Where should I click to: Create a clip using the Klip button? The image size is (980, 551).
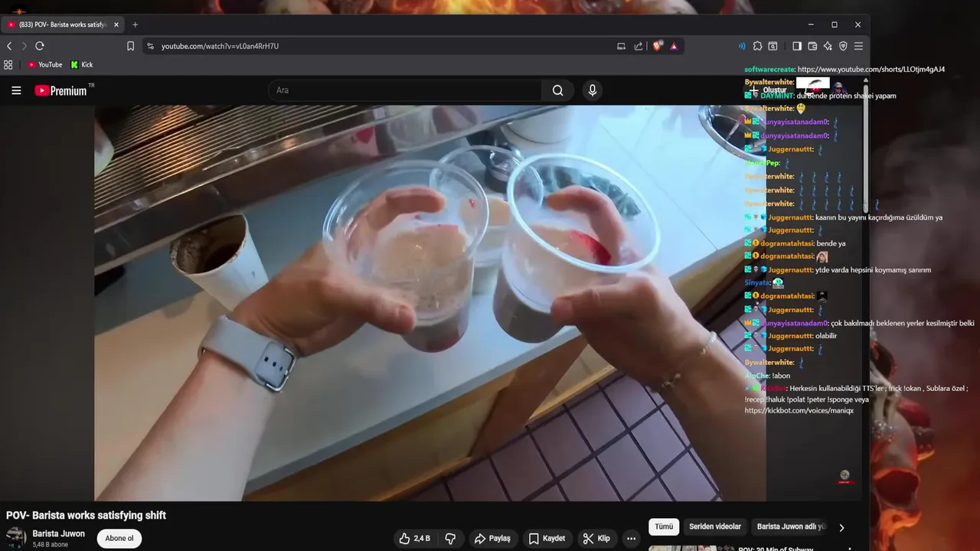596,539
